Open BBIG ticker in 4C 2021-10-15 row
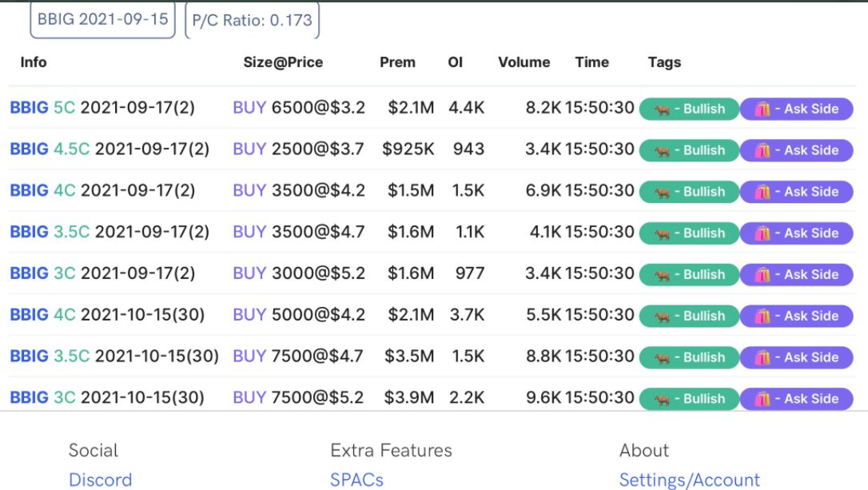Screen dimensions: 868x490 pos(30,314)
